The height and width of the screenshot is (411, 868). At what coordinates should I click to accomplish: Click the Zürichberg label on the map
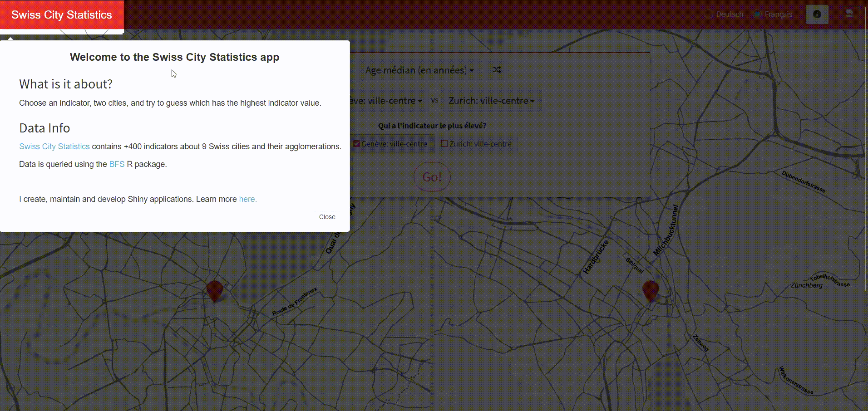(806, 285)
